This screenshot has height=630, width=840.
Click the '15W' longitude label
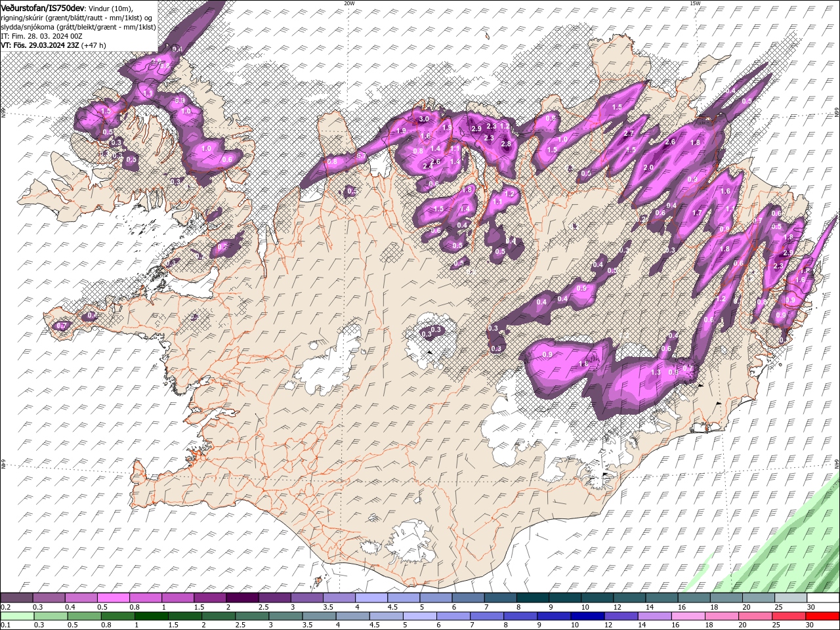(695, 3)
